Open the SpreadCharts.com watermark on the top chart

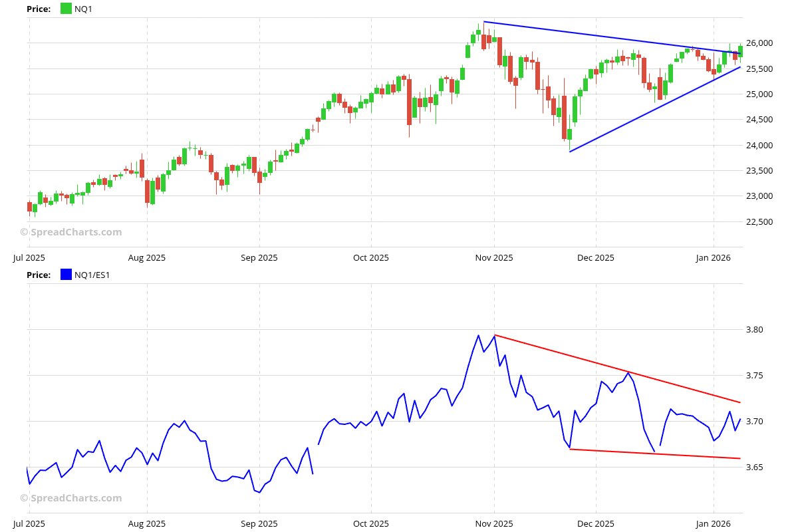(x=70, y=231)
